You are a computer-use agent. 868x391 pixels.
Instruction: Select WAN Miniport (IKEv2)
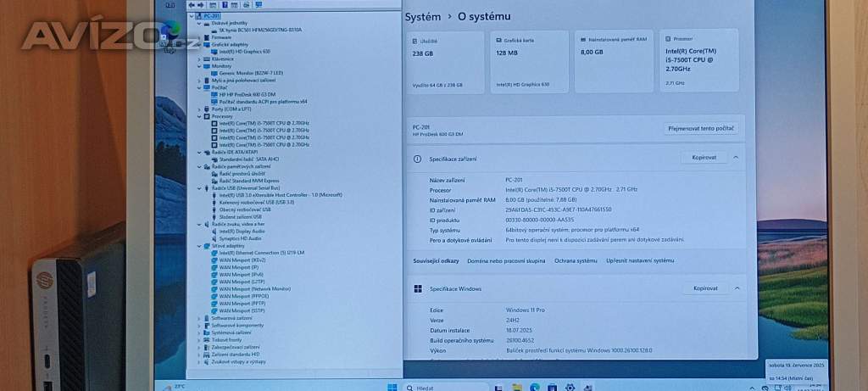(x=238, y=260)
